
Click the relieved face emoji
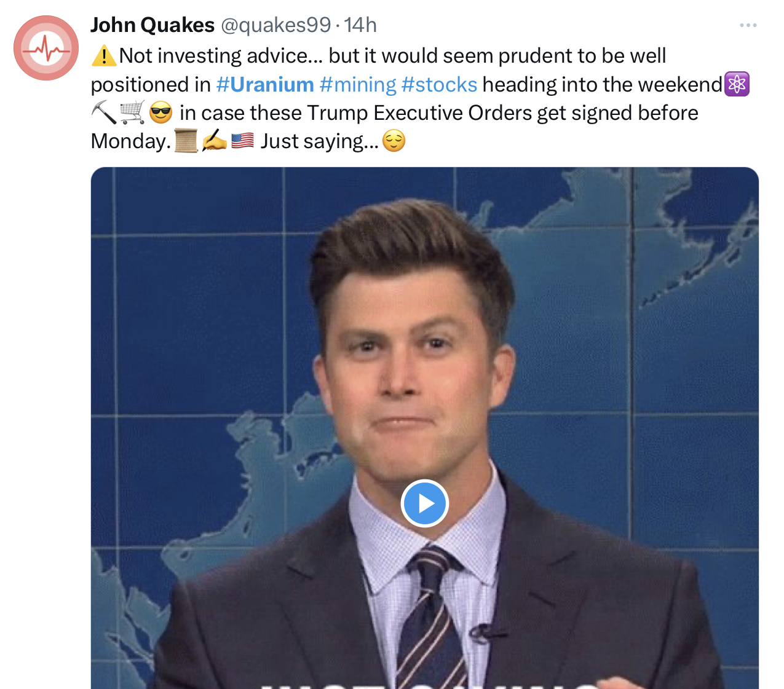pos(394,141)
